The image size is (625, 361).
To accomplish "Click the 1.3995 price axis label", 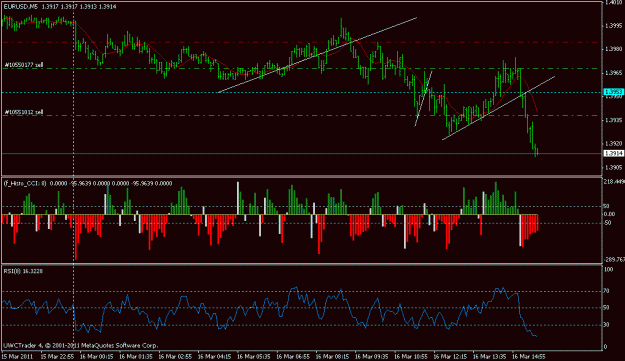I will (x=613, y=26).
